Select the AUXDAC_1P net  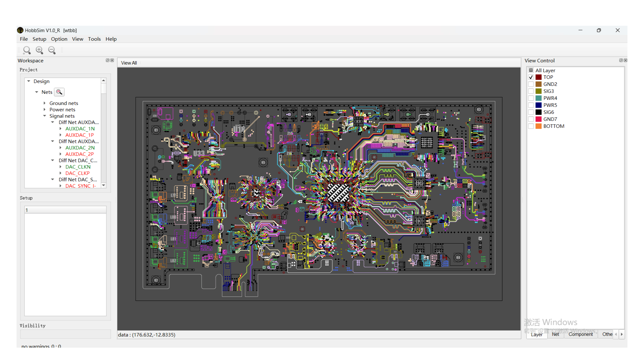tap(80, 135)
